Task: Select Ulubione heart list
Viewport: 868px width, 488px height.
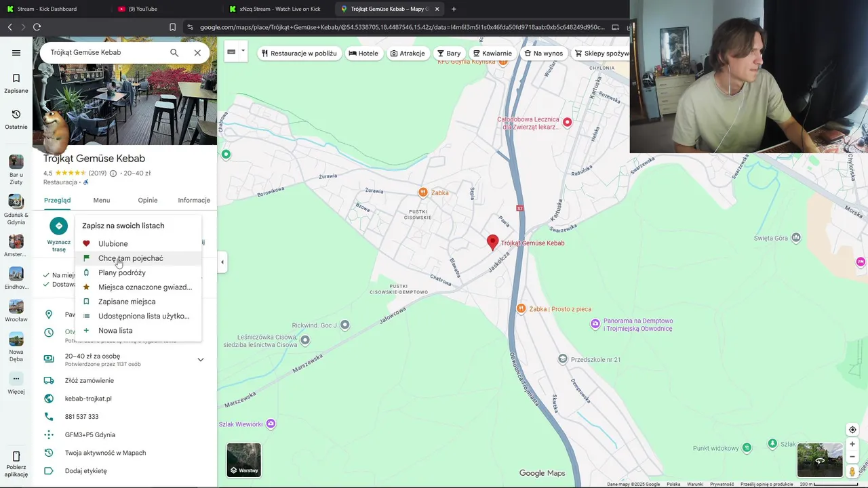Action: [138, 244]
